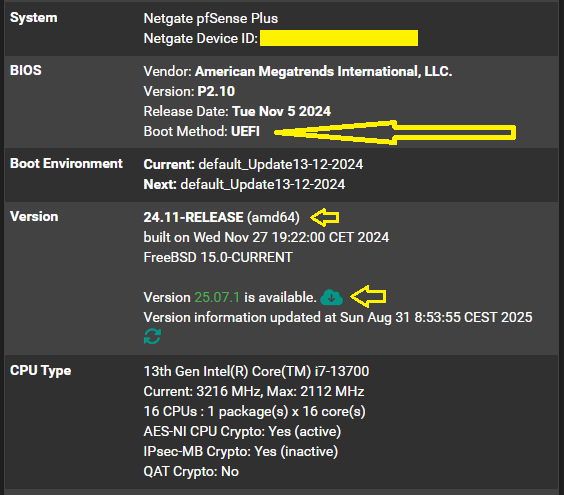Screen dimensions: 564x495
Task: Select the CPU Type row label
Action: click(x=41, y=371)
